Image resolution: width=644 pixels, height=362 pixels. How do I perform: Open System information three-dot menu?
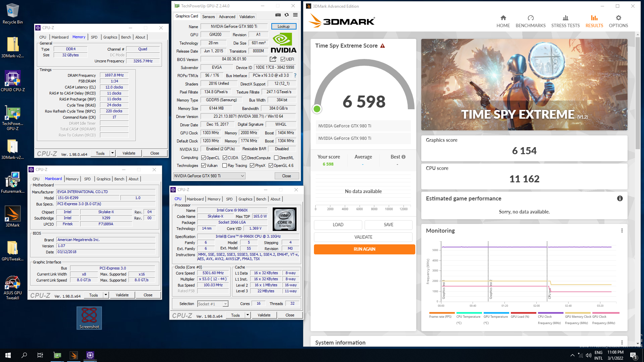point(622,343)
